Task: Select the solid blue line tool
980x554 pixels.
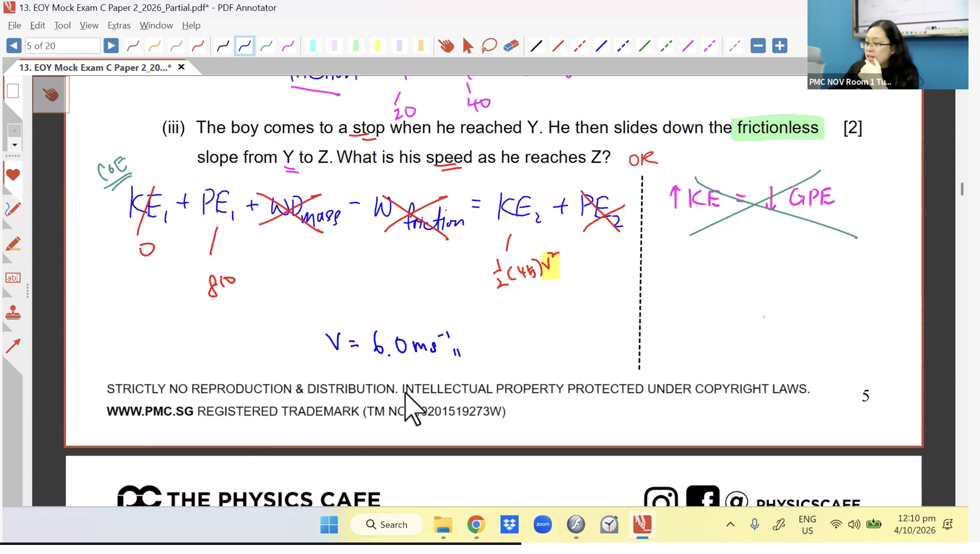Action: [x=601, y=46]
